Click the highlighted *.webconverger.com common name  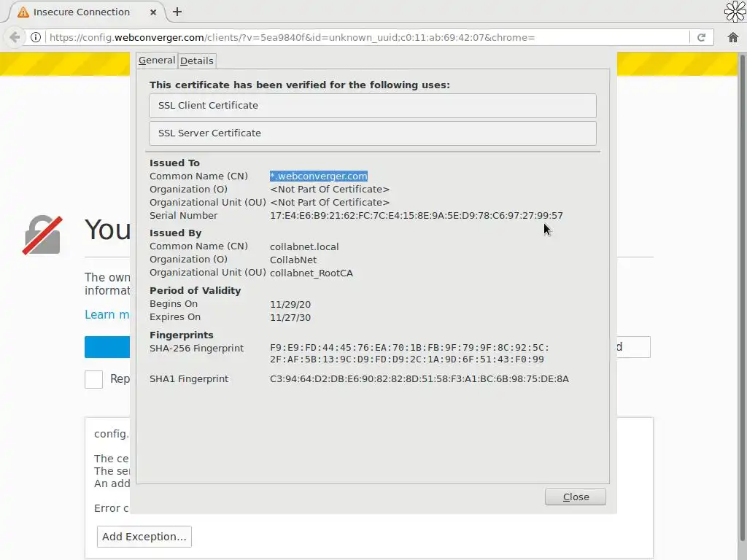click(x=319, y=176)
